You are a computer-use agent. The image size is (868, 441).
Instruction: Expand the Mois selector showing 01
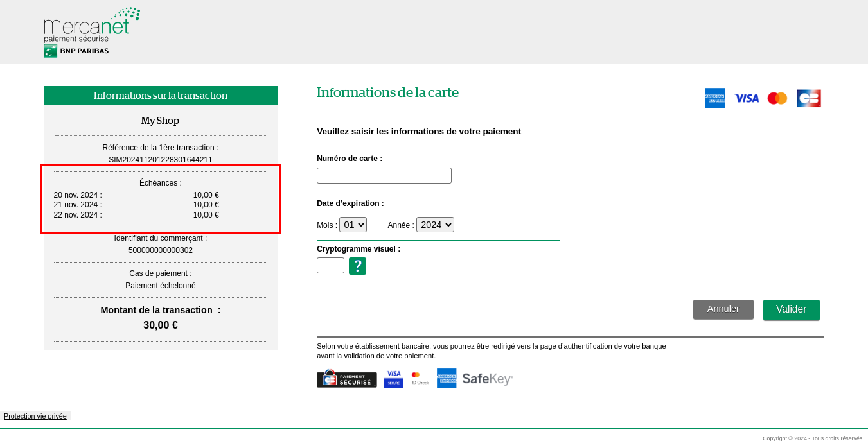[x=353, y=224]
